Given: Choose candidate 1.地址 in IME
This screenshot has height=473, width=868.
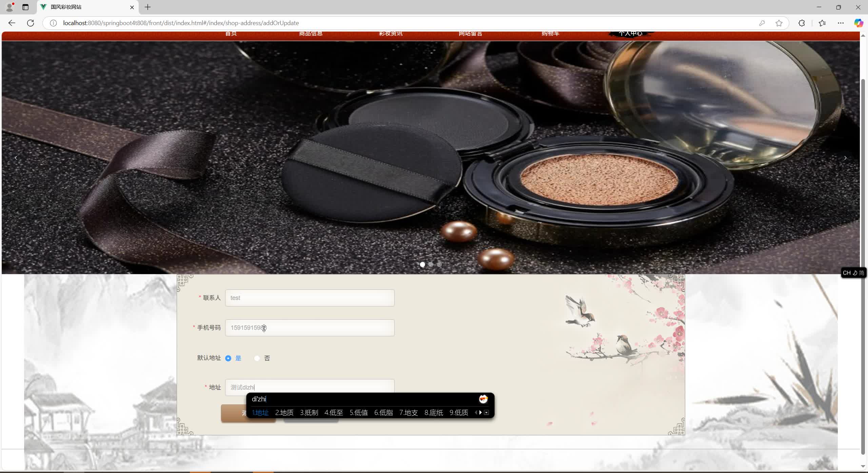Looking at the screenshot, I should [260, 413].
